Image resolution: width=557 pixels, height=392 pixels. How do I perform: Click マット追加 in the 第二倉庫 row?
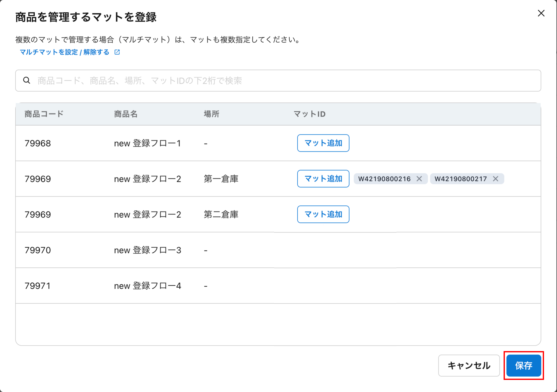(x=323, y=214)
